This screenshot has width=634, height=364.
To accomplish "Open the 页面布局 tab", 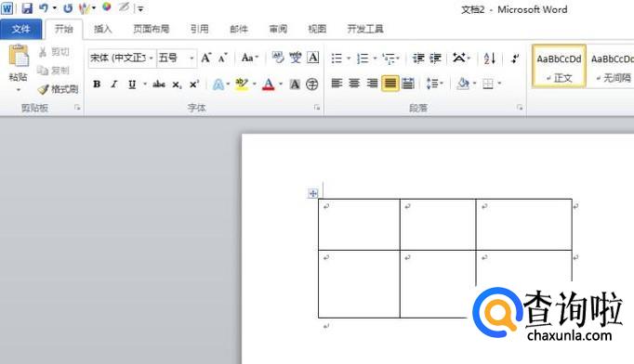I will tap(152, 29).
